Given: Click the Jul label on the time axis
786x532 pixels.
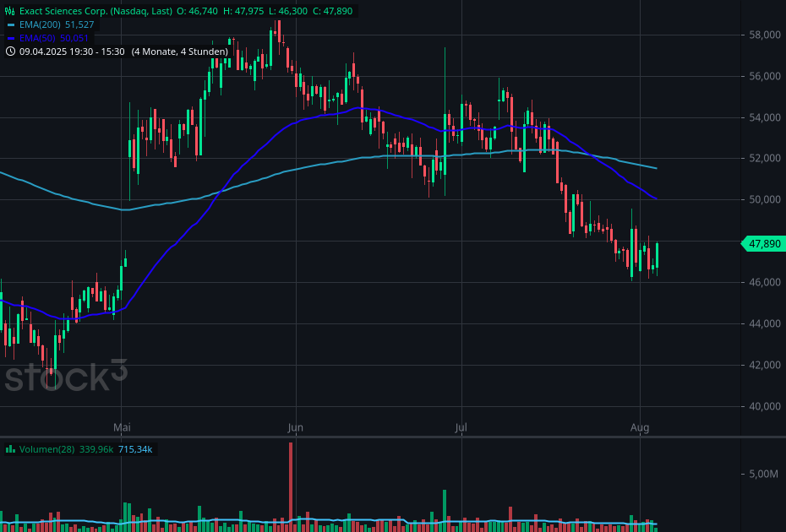Looking at the screenshot, I should coord(461,428).
